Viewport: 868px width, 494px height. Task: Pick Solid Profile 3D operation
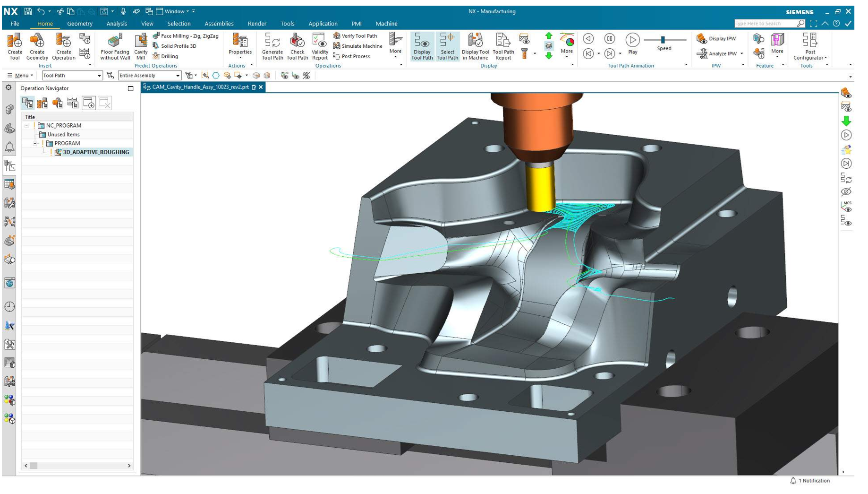pyautogui.click(x=174, y=46)
